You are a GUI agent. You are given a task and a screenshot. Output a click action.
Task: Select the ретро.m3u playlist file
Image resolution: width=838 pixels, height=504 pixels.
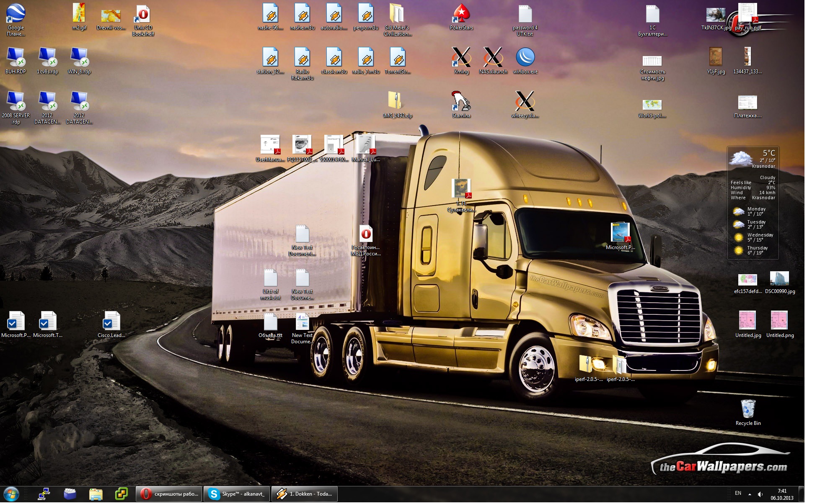[366, 17]
